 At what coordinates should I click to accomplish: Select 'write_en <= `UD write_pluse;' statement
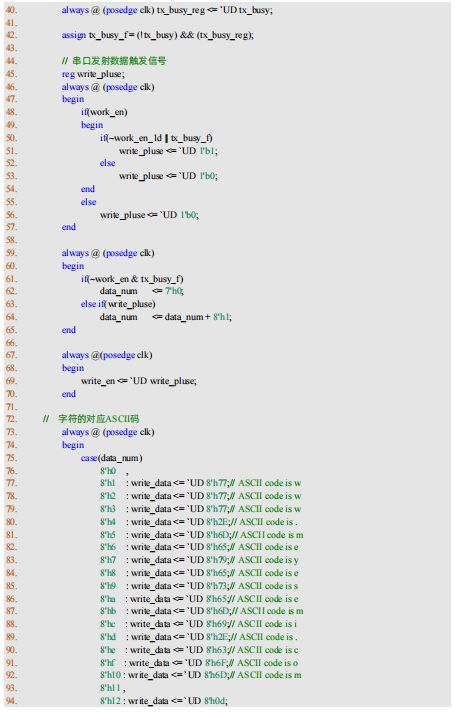click(139, 381)
